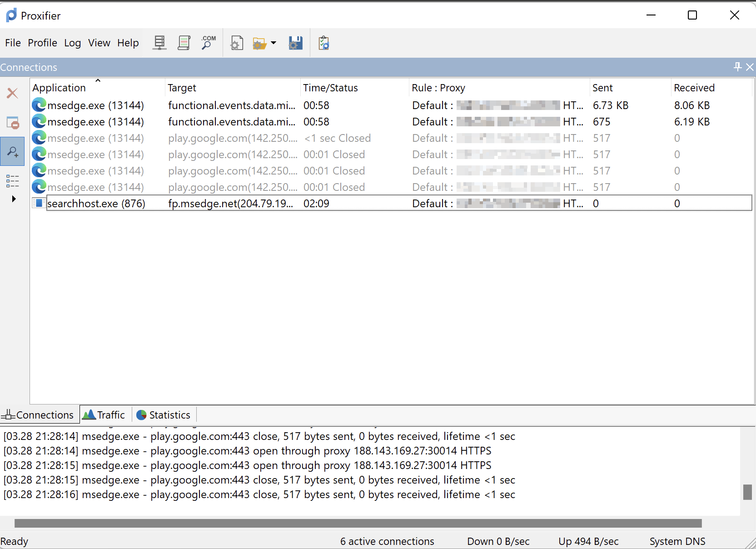This screenshot has width=756, height=549.
Task: Sort by the Application column header
Action: click(97, 88)
